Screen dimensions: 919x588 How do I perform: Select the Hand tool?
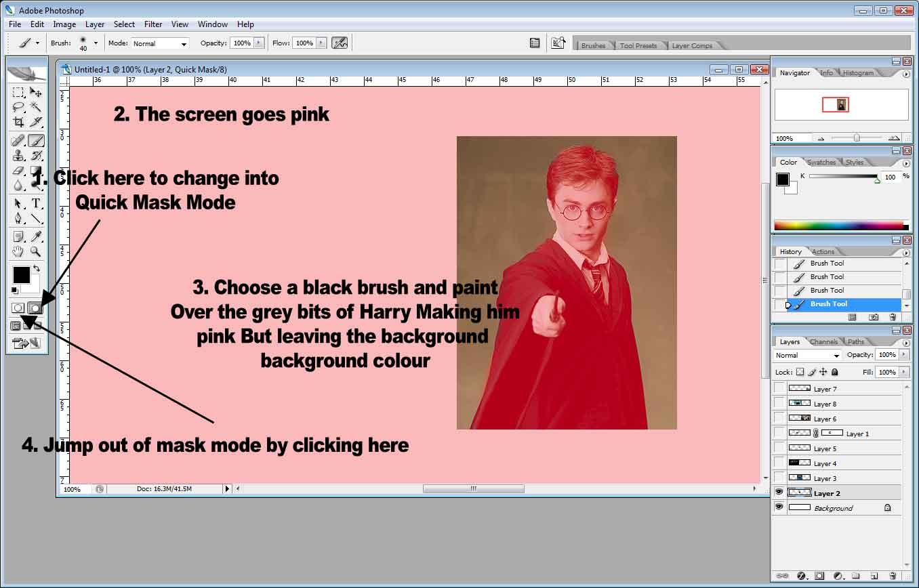(18, 251)
